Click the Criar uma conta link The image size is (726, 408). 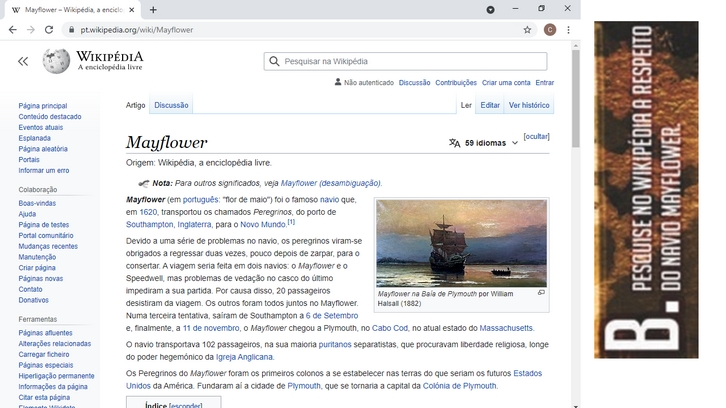(505, 83)
